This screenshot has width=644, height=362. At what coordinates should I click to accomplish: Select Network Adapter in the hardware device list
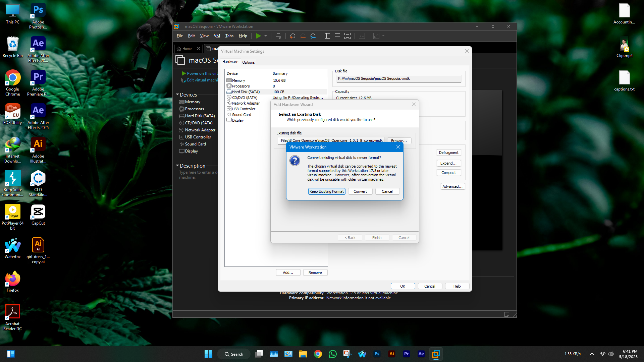246,103
